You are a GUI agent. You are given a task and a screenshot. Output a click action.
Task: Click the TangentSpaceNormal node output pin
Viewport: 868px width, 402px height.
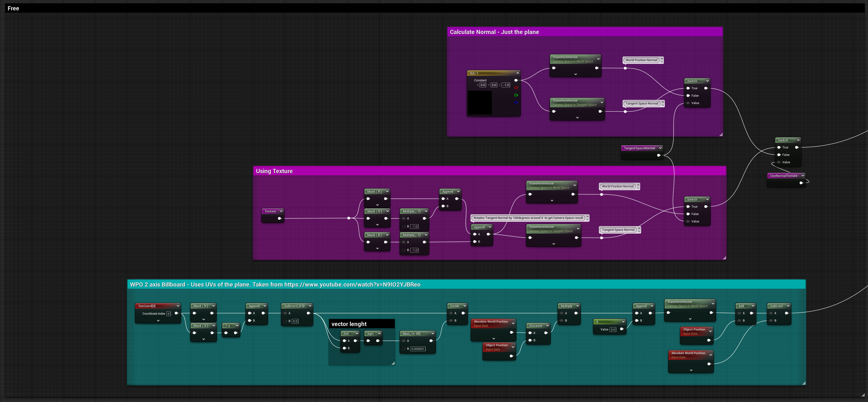point(659,155)
